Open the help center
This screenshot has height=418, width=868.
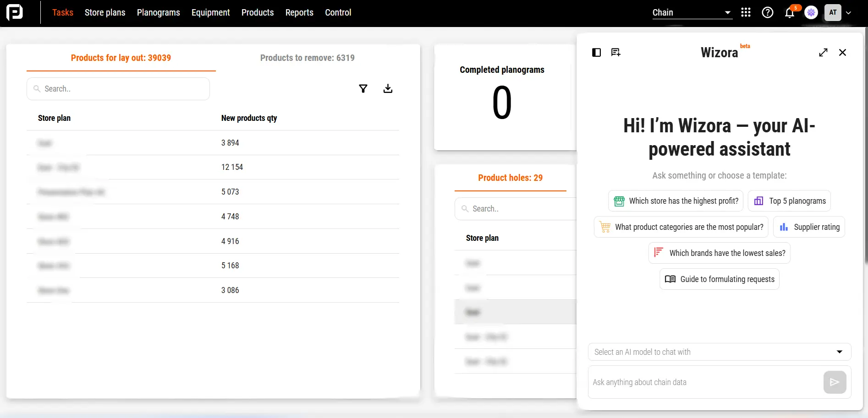pyautogui.click(x=768, y=12)
